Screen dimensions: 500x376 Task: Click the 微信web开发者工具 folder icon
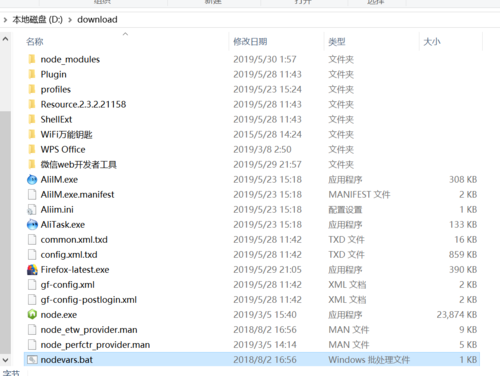(x=32, y=164)
